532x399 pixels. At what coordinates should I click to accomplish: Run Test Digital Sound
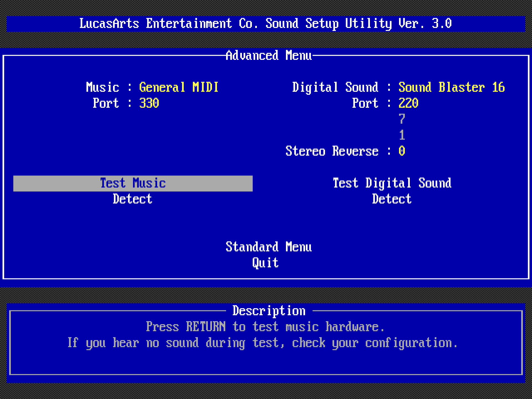pos(392,183)
